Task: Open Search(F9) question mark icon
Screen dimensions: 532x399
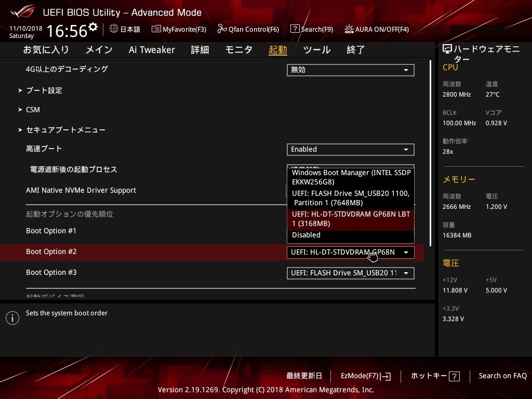Action: [295, 29]
